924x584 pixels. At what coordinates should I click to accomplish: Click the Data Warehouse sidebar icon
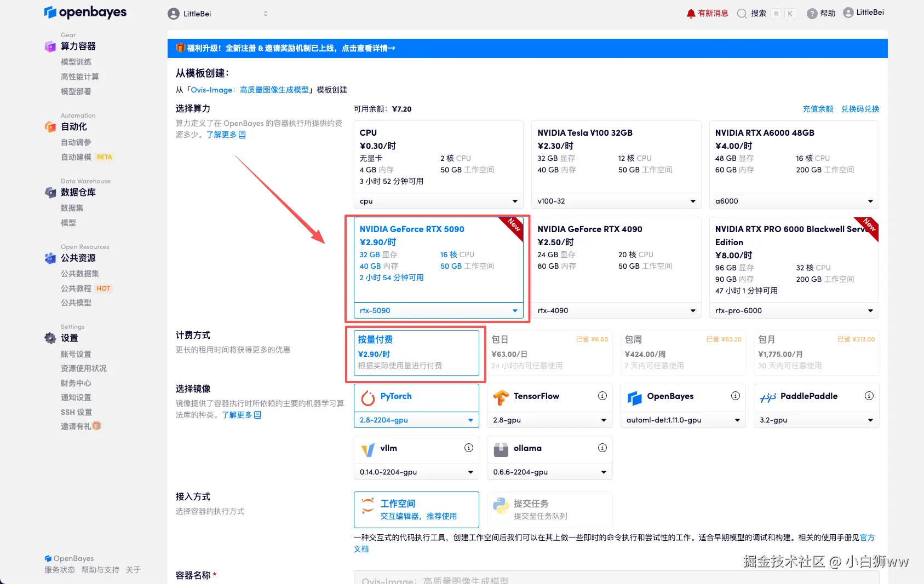point(50,193)
